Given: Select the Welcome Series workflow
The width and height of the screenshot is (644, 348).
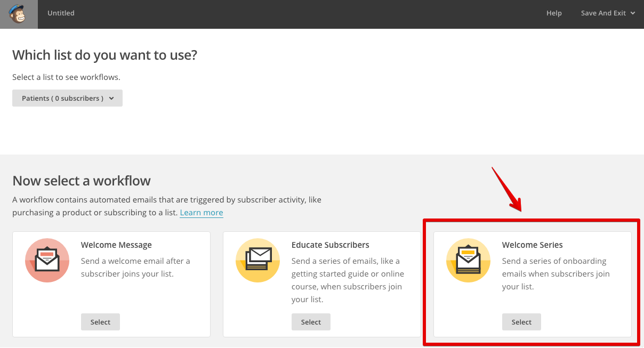Looking at the screenshot, I should point(521,322).
